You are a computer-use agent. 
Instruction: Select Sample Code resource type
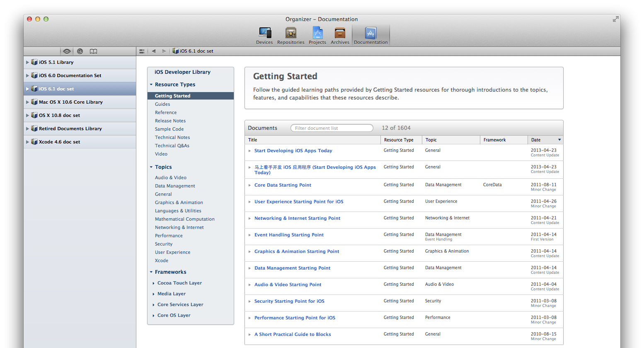(169, 129)
